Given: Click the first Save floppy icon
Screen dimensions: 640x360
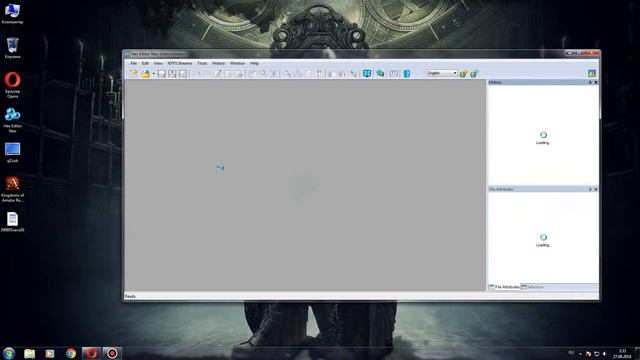Looking at the screenshot, I should tap(162, 73).
